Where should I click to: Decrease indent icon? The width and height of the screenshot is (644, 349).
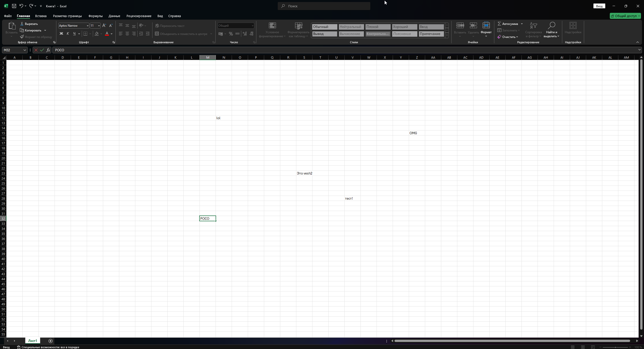141,34
